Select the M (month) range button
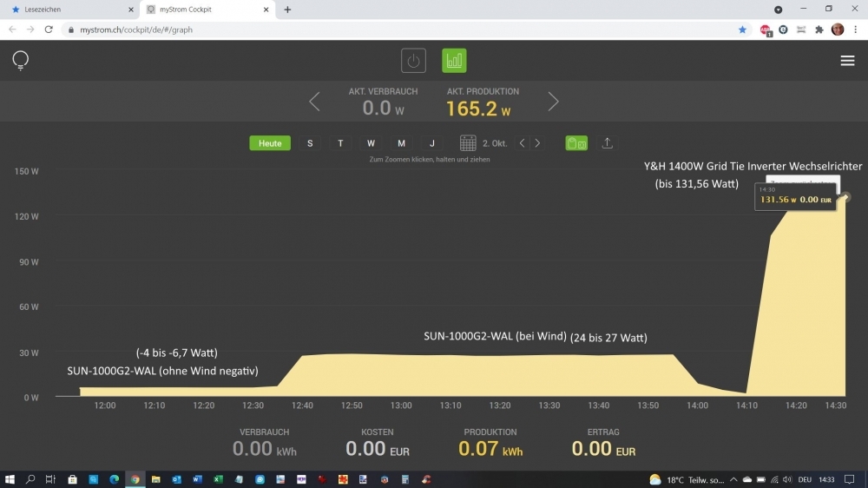This screenshot has width=868, height=488. coord(401,143)
